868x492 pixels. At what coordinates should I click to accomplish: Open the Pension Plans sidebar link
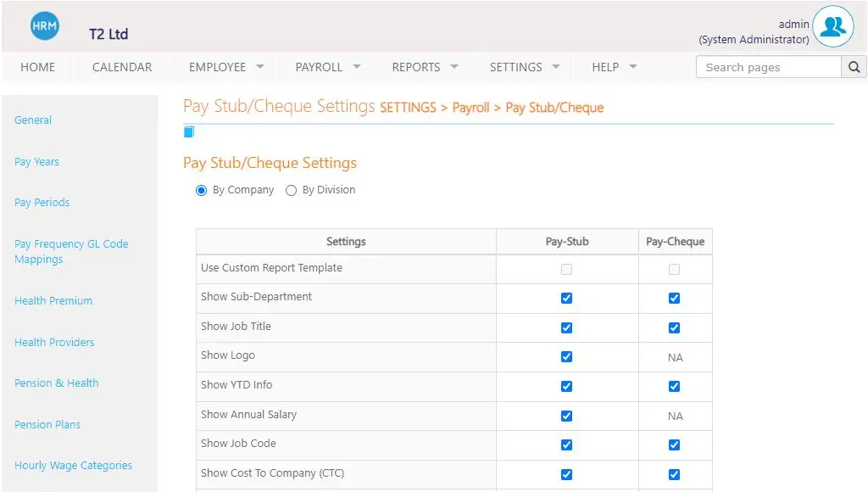pos(47,424)
